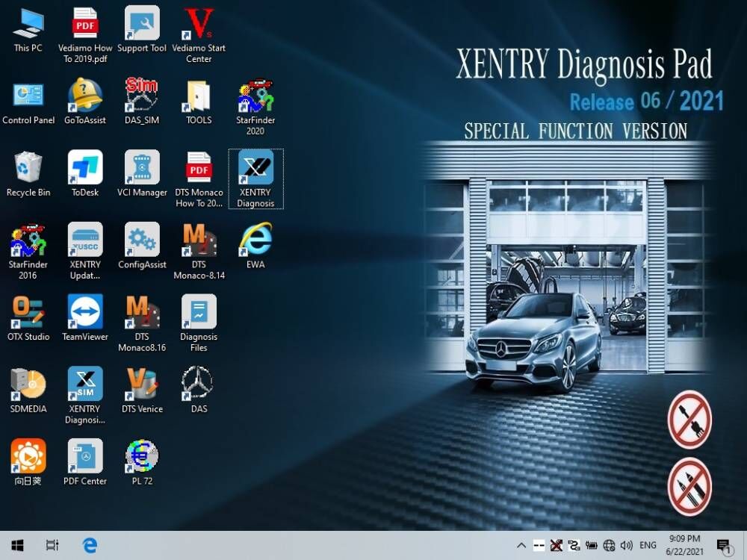Open the clock showing 9:09 PM
Screen dimensions: 747x560
(x=684, y=545)
